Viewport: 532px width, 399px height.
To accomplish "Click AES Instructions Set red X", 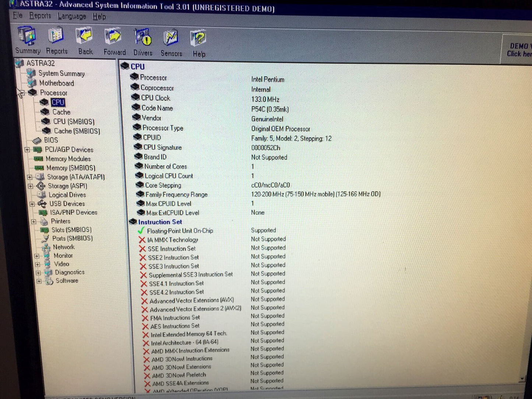I will [x=145, y=326].
